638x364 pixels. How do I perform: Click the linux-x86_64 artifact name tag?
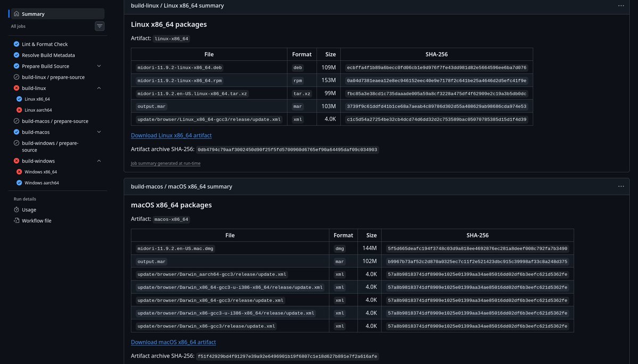click(x=172, y=39)
